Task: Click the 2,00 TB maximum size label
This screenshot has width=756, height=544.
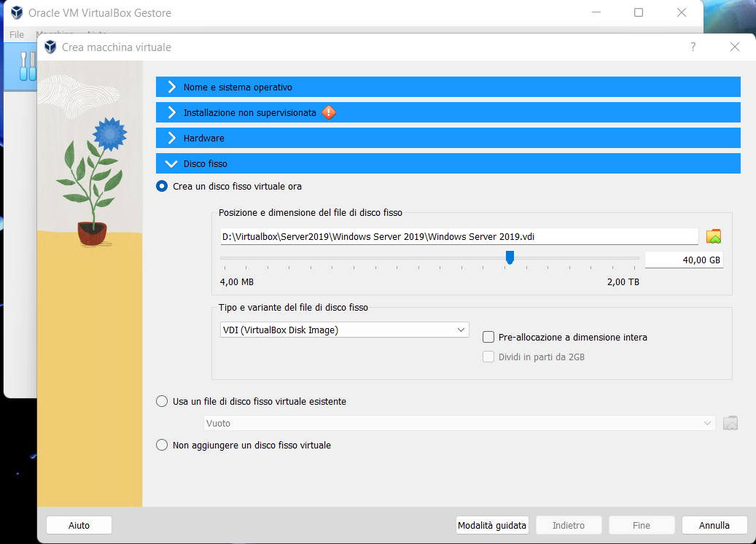Action: coord(623,281)
